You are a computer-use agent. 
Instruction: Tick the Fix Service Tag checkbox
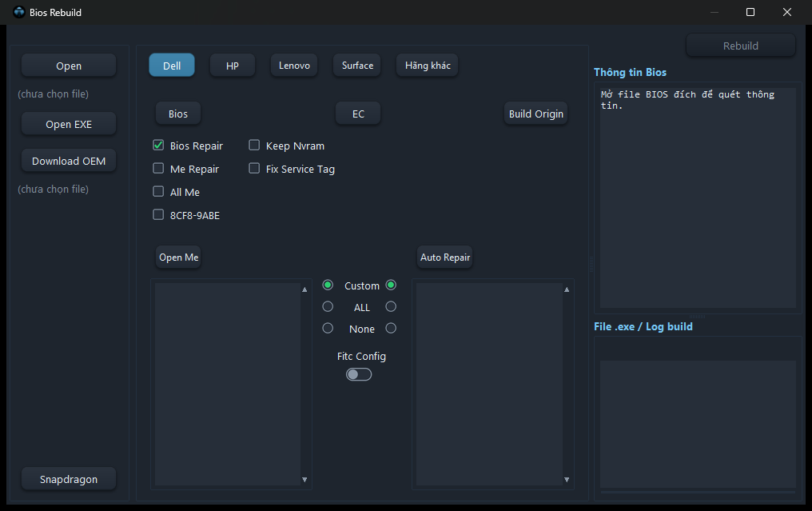tap(254, 169)
